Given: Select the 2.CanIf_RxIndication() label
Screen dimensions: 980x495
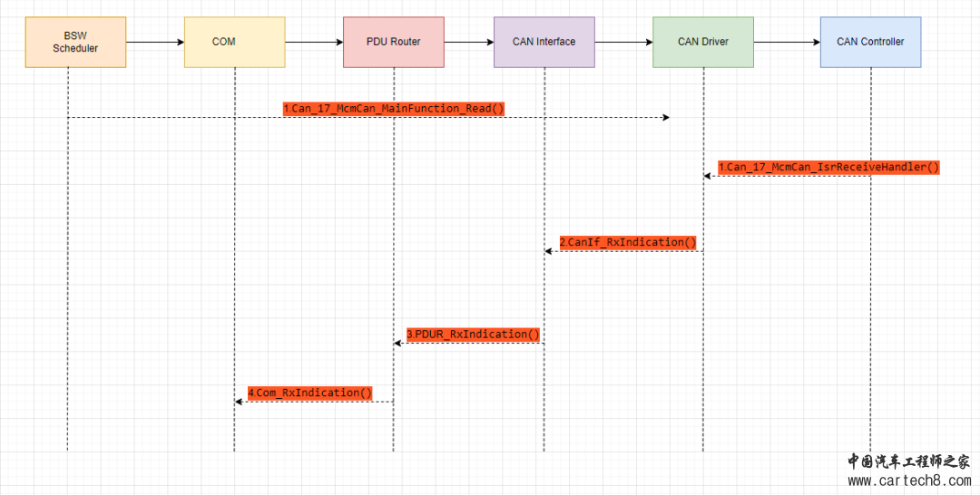Looking at the screenshot, I should pyautogui.click(x=628, y=243).
